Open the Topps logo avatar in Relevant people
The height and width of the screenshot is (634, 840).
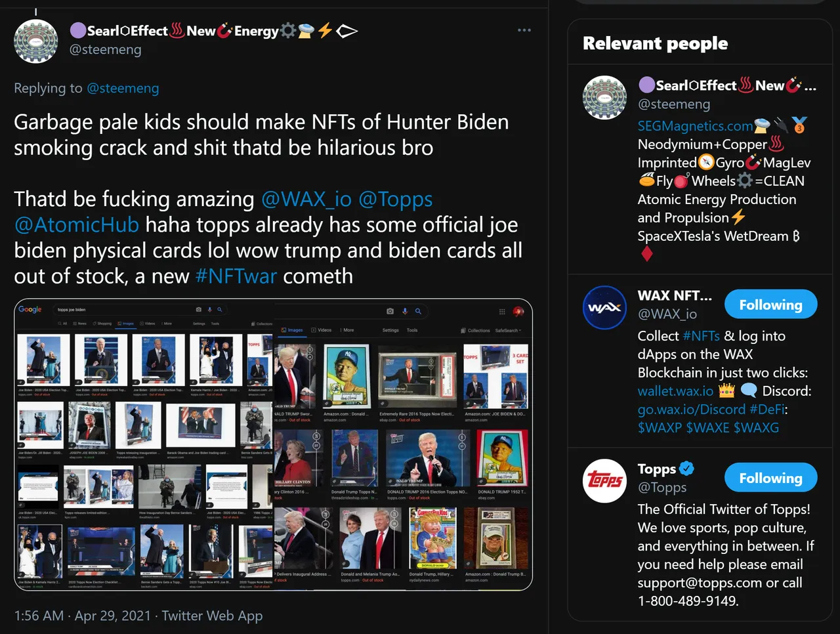pyautogui.click(x=604, y=481)
